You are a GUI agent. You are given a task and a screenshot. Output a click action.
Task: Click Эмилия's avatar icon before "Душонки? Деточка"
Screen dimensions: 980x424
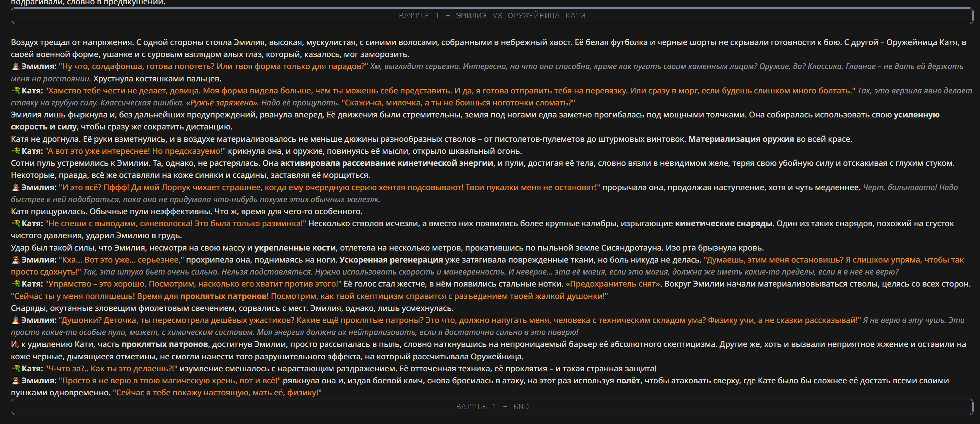(16, 320)
